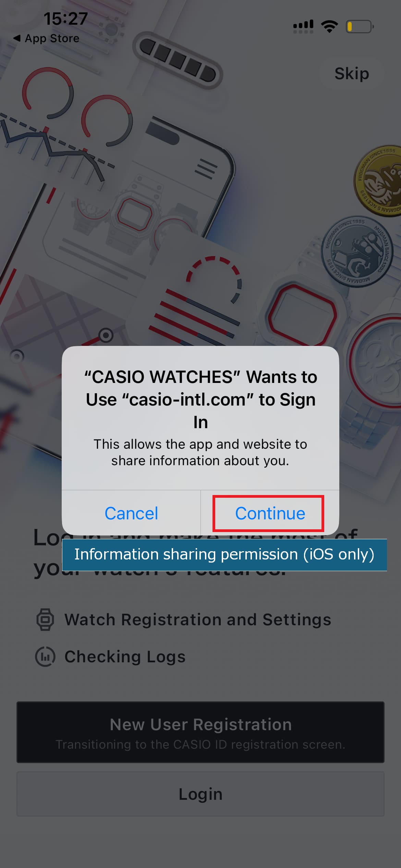Viewport: 401px width, 868px height.
Task: Tap the App Store return label
Action: (52, 38)
